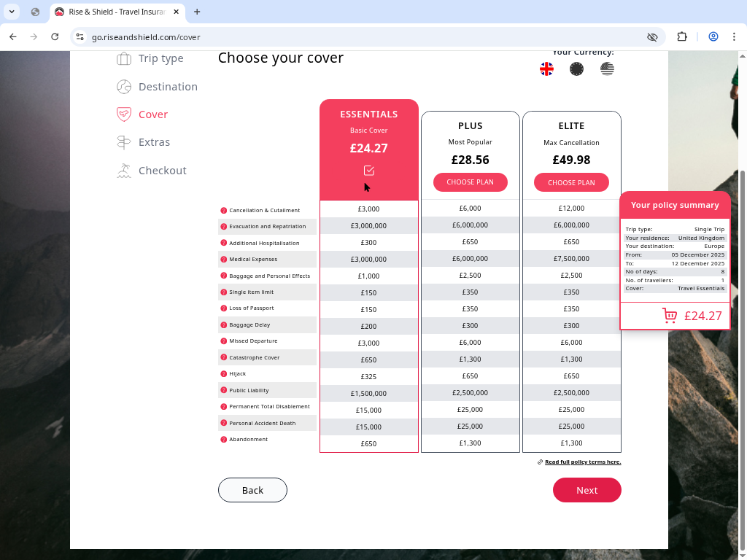This screenshot has width=747, height=560.
Task: Click the cart icon in policy summary
Action: tap(669, 315)
